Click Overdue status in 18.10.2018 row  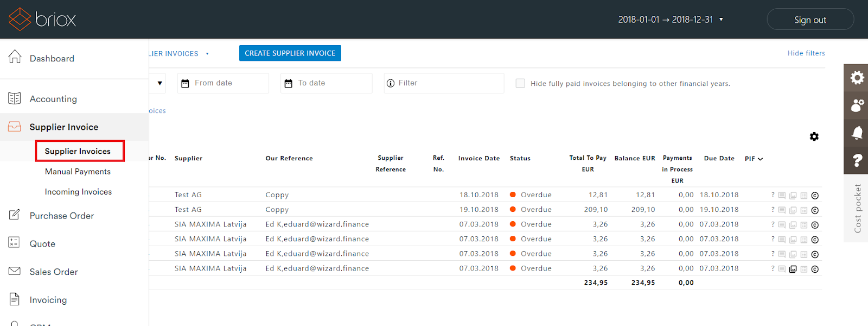click(x=531, y=195)
